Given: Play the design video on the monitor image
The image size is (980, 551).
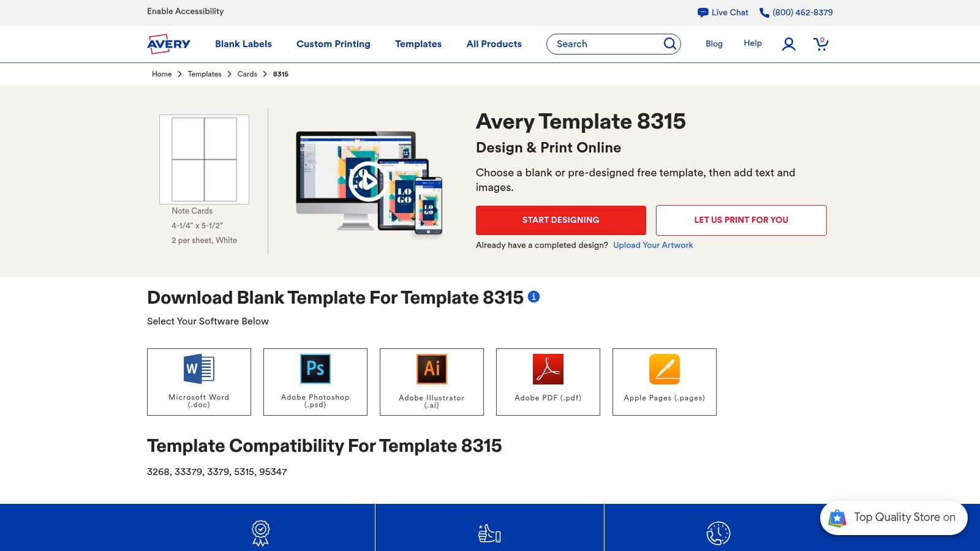Looking at the screenshot, I should (367, 181).
